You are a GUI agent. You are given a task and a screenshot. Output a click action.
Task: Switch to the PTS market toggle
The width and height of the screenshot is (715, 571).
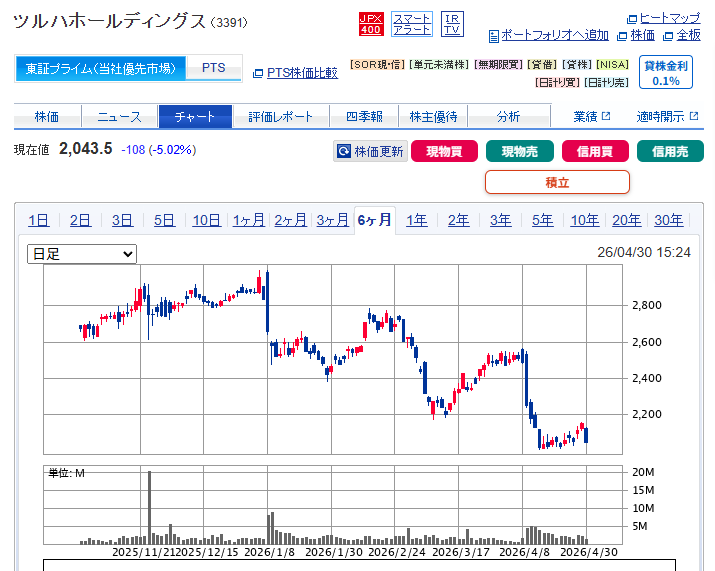(214, 69)
